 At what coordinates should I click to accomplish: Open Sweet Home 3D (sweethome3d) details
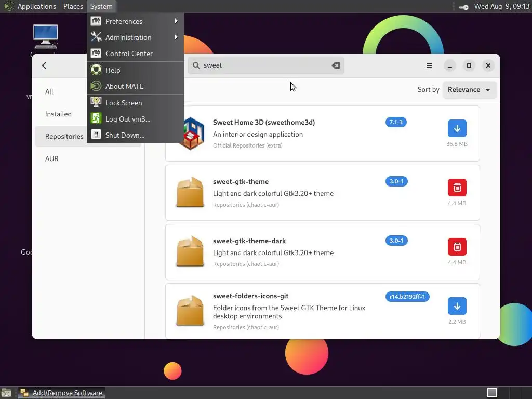(x=263, y=123)
